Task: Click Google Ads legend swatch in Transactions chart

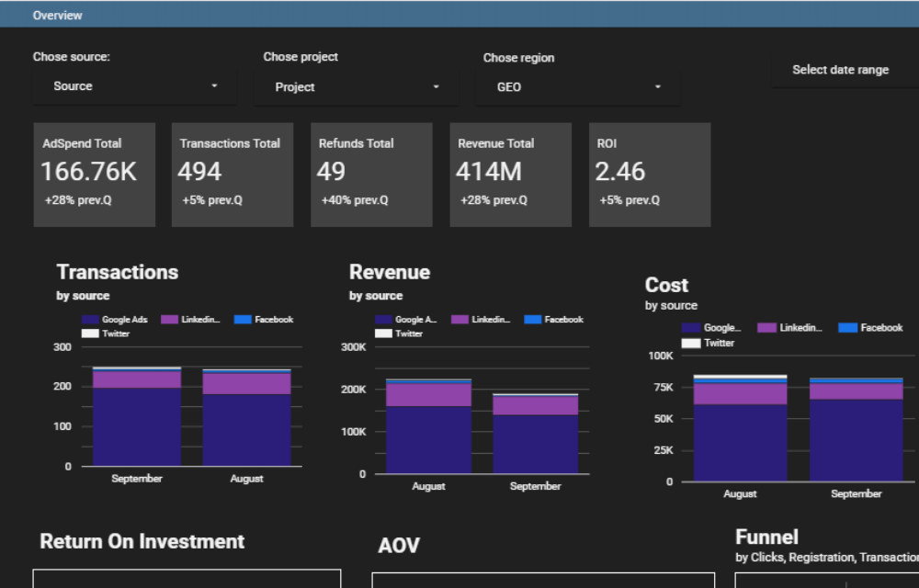Action: (90, 320)
